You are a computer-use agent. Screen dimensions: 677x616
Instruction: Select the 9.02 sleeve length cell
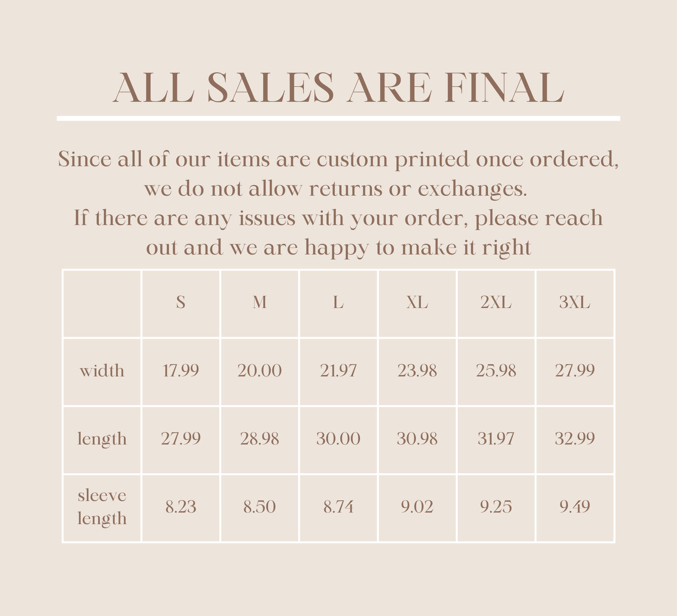coord(417,507)
